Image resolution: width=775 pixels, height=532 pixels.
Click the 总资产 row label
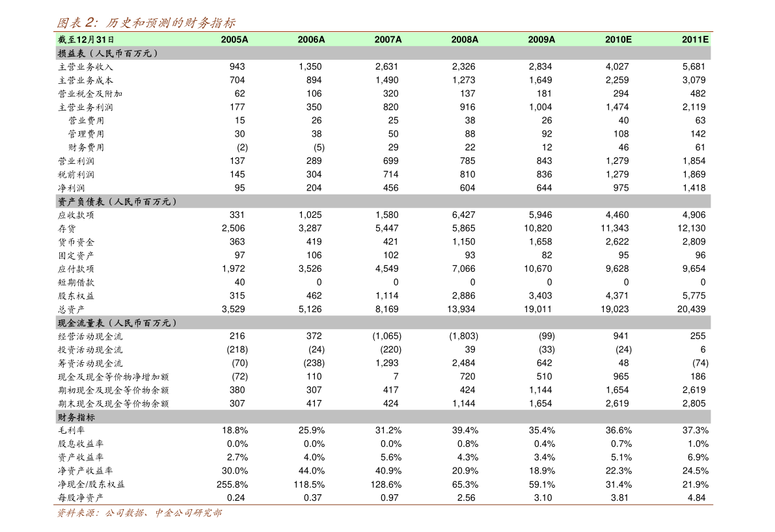point(71,309)
